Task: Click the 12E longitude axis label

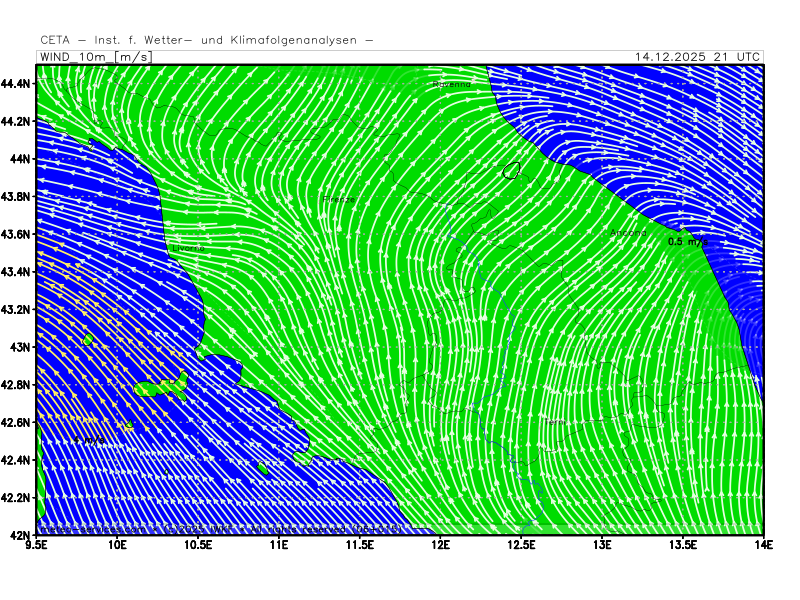Action: click(440, 546)
